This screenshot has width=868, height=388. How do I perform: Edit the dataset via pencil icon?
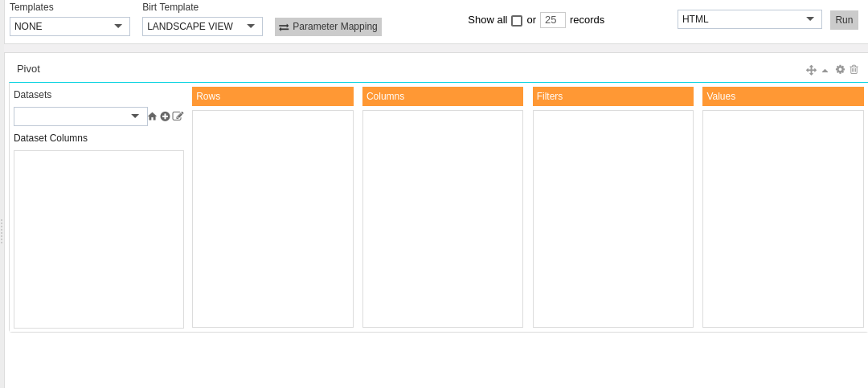(178, 116)
